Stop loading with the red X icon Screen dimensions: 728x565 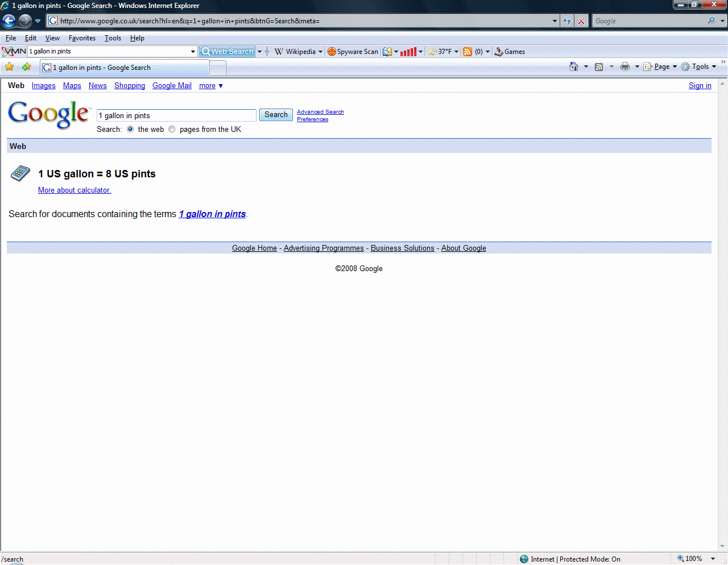click(x=581, y=21)
